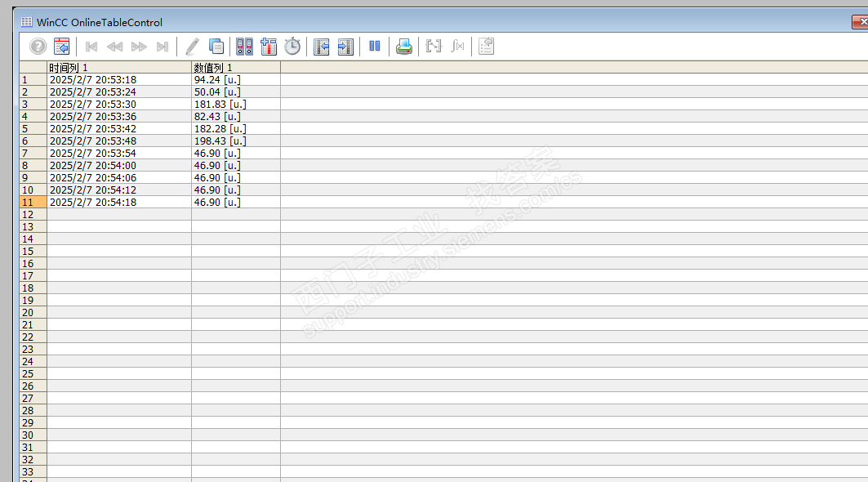Select row header number 5
Viewport: 868px width, 482px height.
pos(33,128)
